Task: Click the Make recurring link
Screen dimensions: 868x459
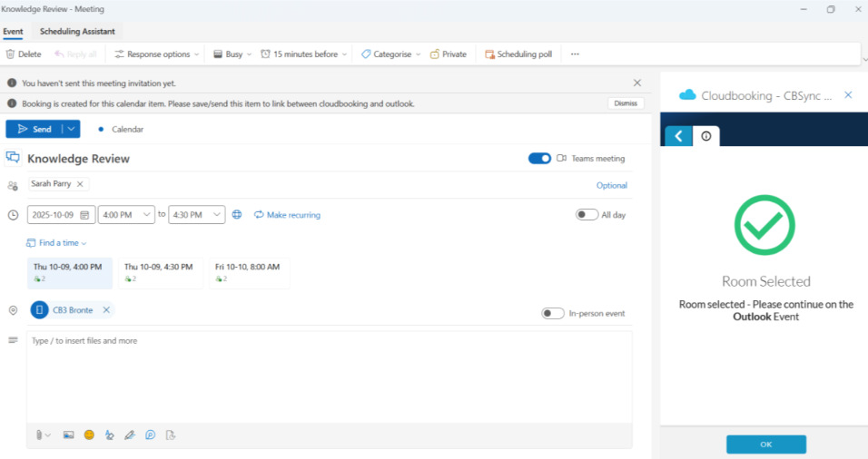Action: [287, 215]
